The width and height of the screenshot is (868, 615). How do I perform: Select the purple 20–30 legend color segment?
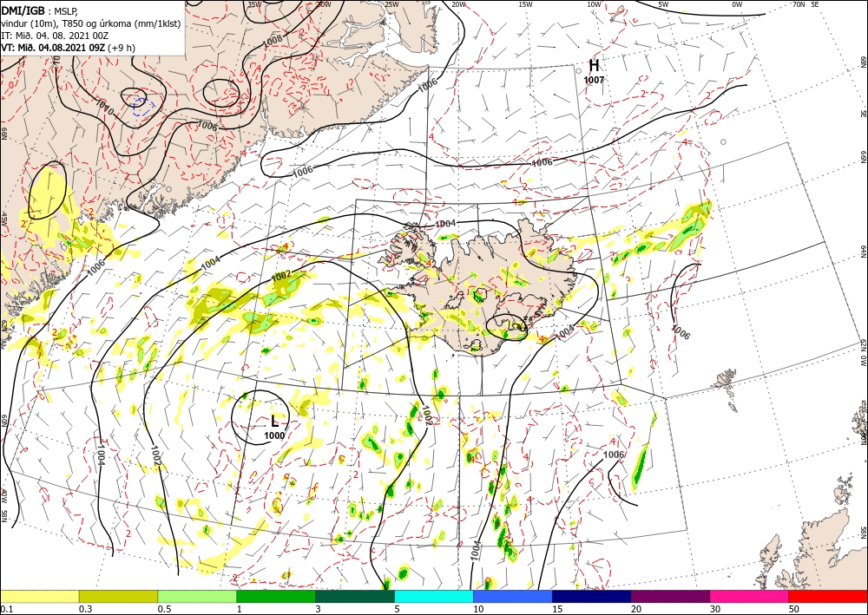pos(670,596)
